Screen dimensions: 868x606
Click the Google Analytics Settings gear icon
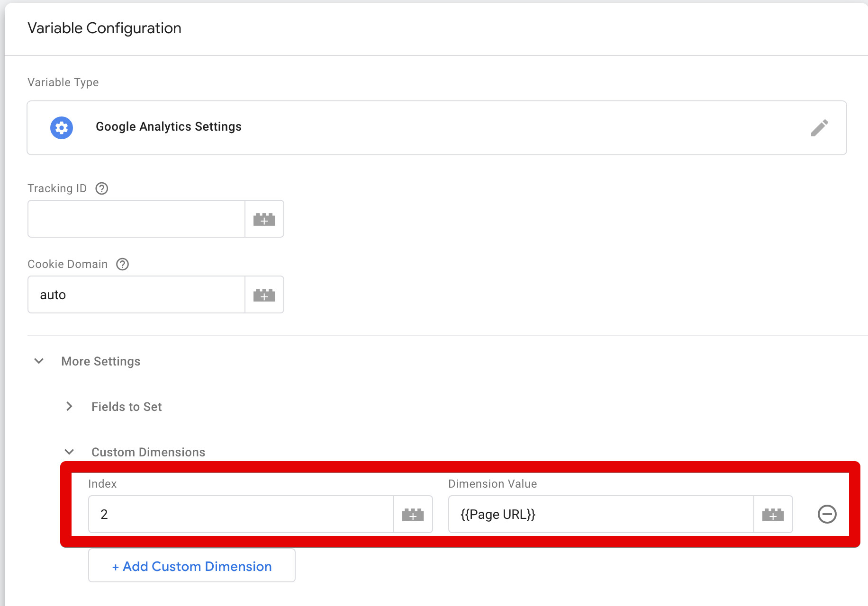point(62,128)
